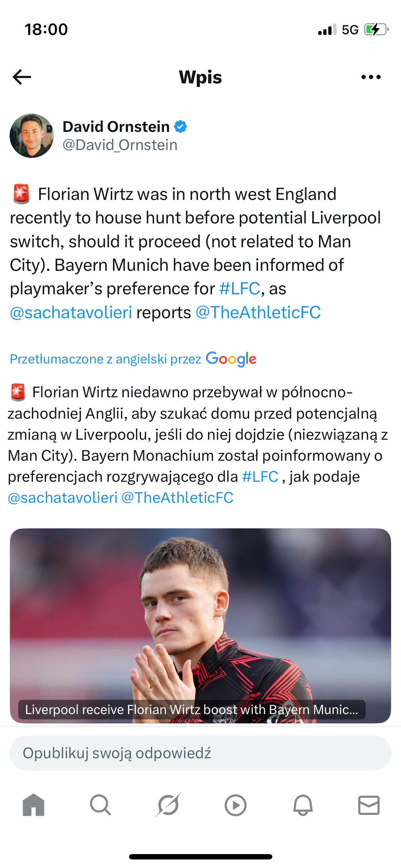Tap the back arrow icon

click(x=22, y=77)
